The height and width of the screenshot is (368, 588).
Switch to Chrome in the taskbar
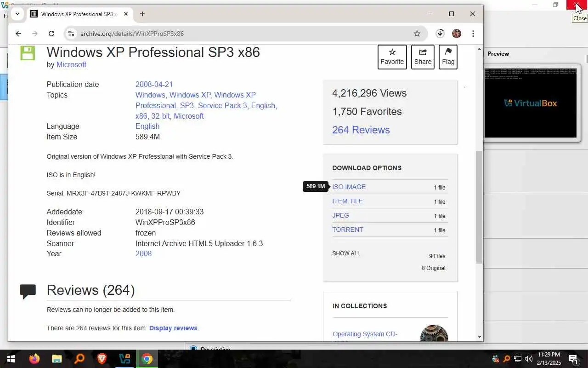[x=147, y=359]
